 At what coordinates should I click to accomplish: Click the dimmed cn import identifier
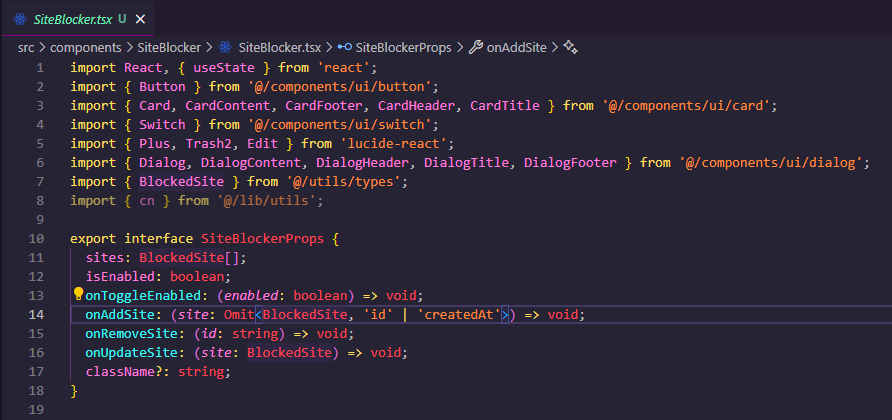[147, 201]
